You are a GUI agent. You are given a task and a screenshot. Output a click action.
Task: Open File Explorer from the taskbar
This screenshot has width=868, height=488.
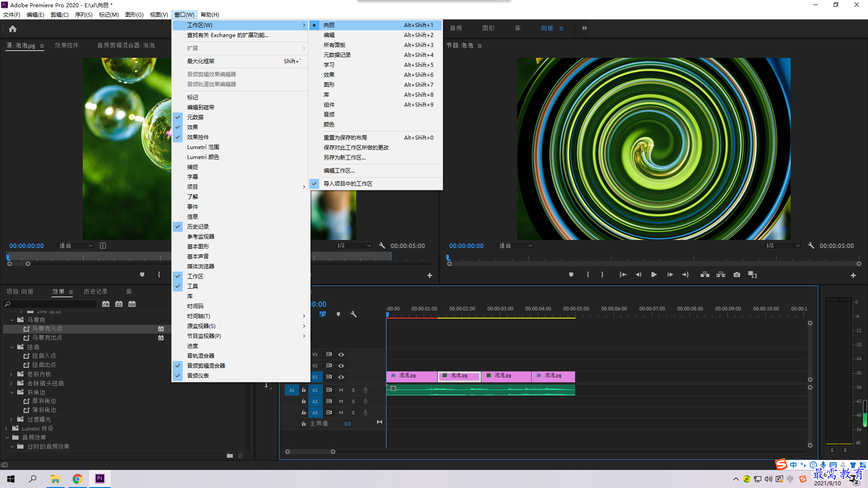(x=55, y=479)
